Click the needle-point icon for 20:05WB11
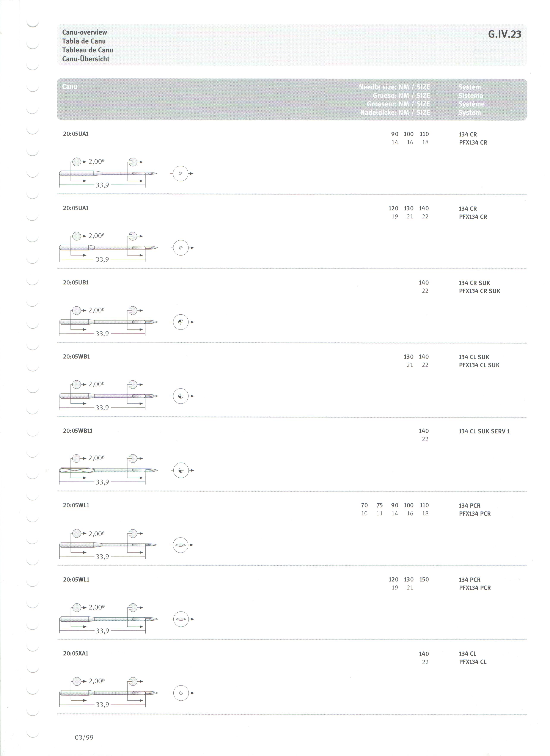Screen dimensions: 550x756 click(181, 470)
